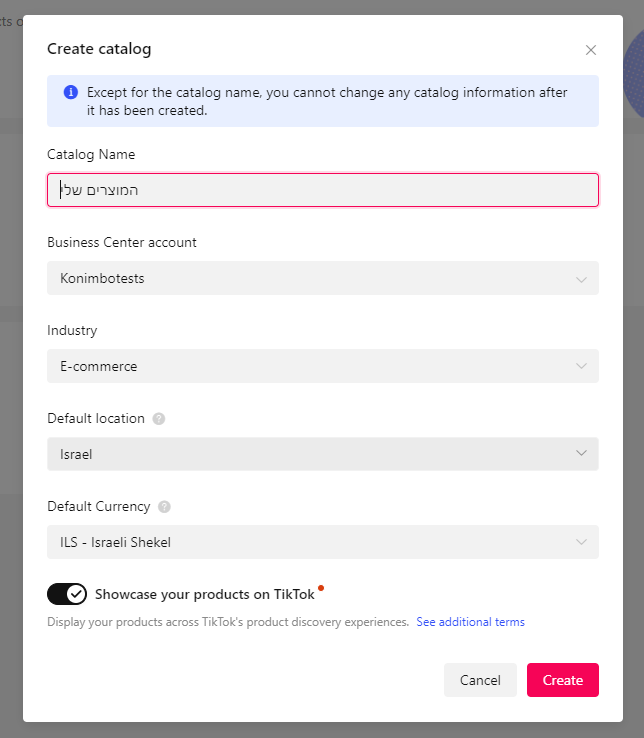
Task: Click the Showcase your products on TikTok label
Action: click(205, 594)
